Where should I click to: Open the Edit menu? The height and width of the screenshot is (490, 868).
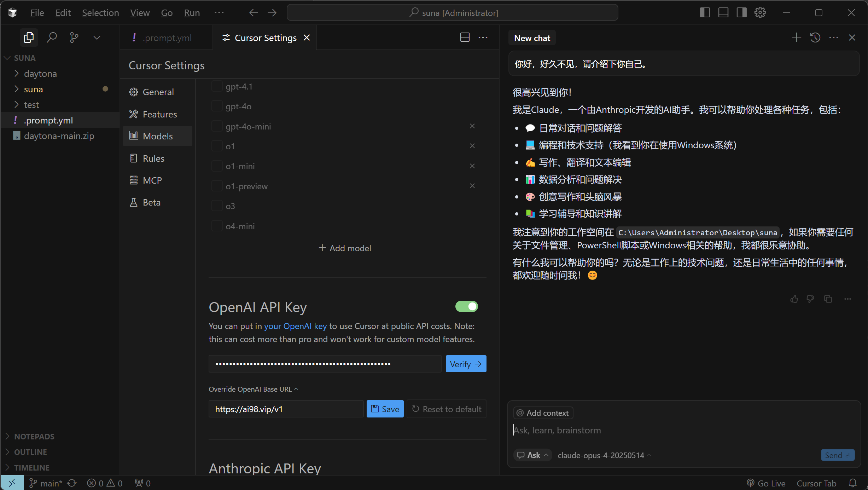pyautogui.click(x=63, y=13)
